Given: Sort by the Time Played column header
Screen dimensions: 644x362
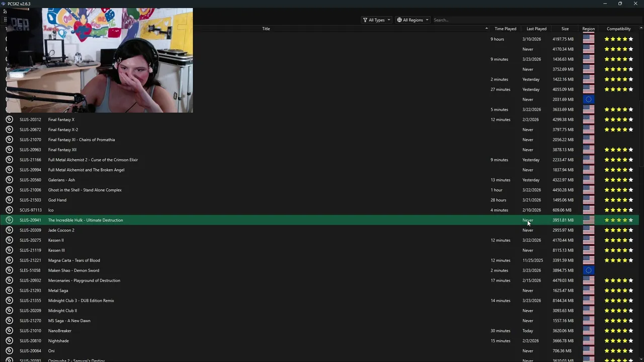Looking at the screenshot, I should point(505,29).
